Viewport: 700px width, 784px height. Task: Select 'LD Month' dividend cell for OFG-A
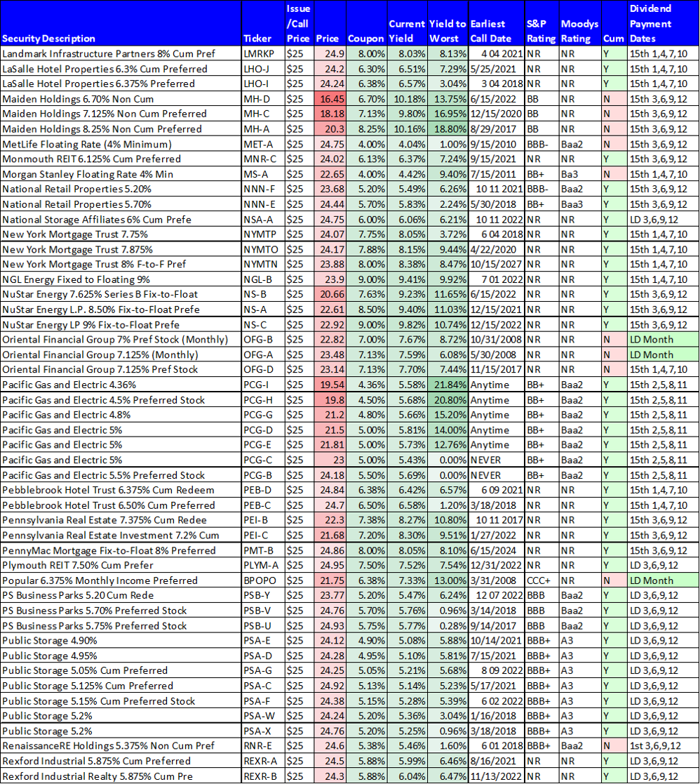[663, 354]
